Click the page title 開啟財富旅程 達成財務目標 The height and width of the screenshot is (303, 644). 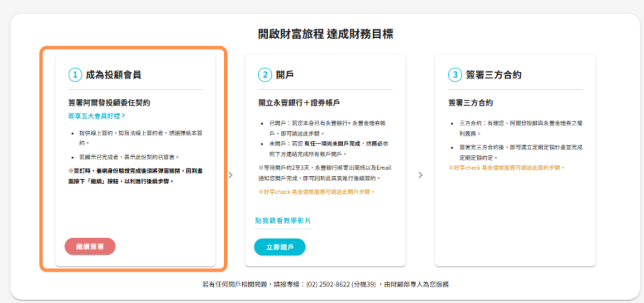tap(325, 34)
